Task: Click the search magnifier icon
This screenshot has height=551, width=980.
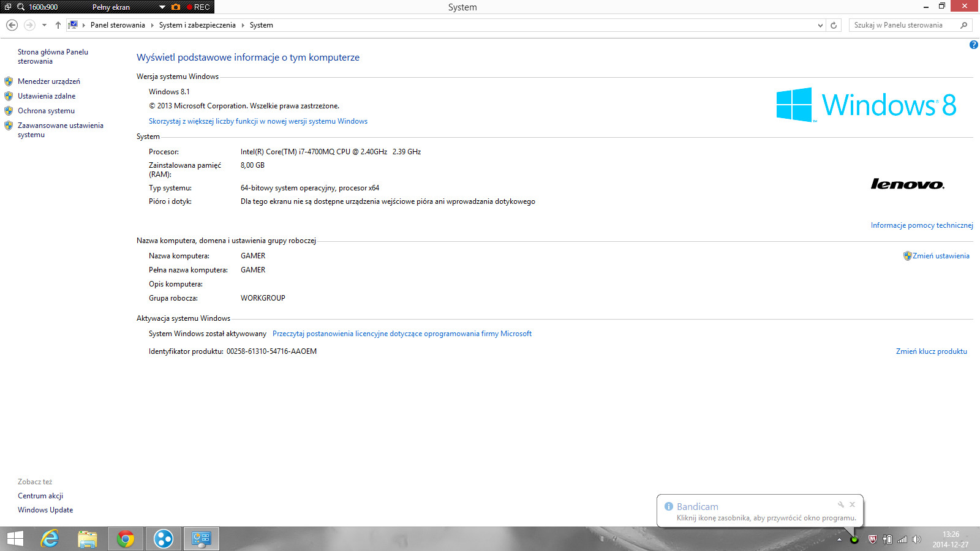Action: pyautogui.click(x=963, y=25)
